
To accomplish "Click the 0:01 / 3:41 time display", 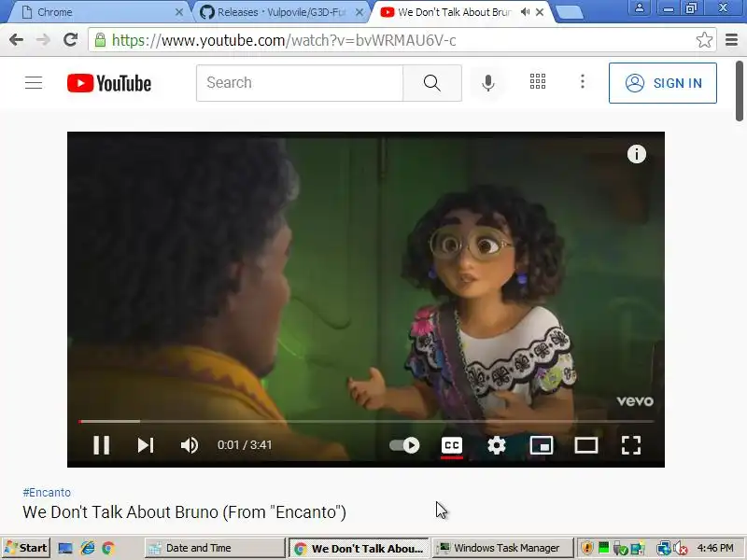I will coord(245,445).
